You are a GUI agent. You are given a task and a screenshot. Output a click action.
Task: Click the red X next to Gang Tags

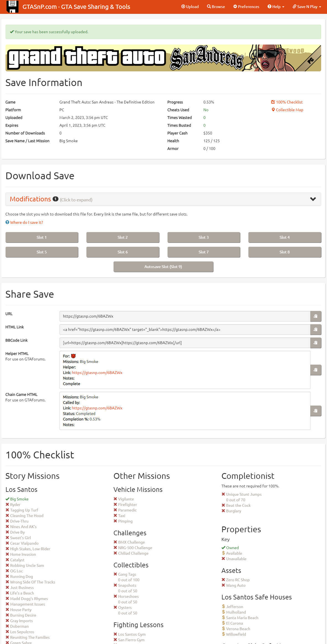(115, 574)
